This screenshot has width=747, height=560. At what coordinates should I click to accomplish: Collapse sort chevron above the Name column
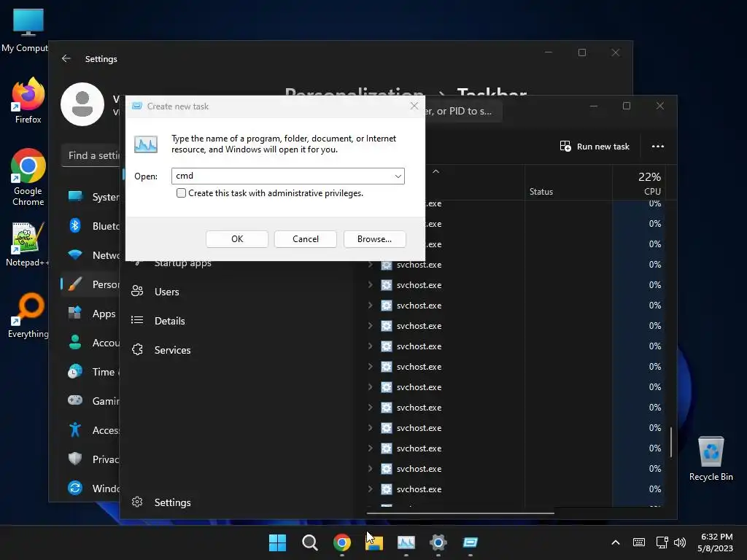click(x=436, y=171)
